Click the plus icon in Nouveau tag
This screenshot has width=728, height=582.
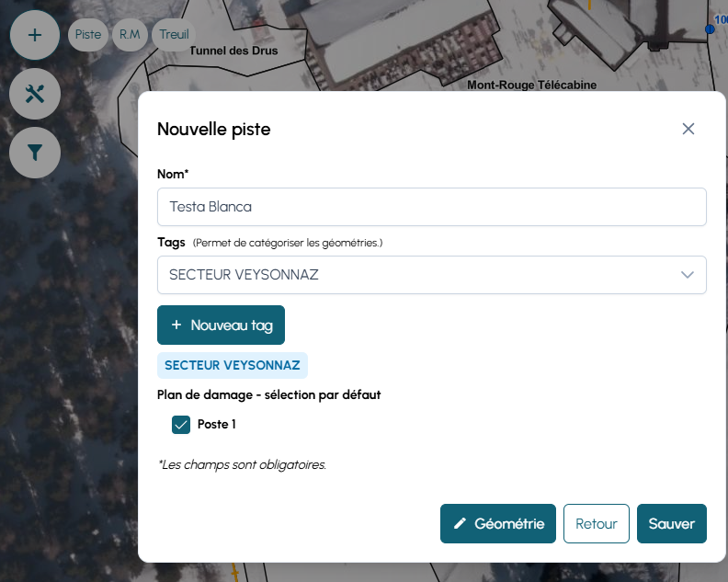coord(176,325)
